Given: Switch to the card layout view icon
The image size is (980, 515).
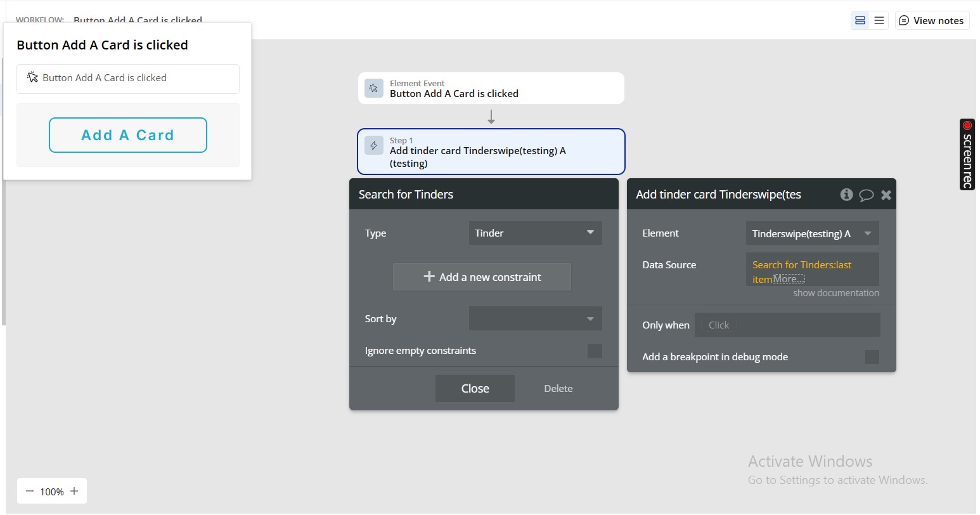Looking at the screenshot, I should 860,21.
